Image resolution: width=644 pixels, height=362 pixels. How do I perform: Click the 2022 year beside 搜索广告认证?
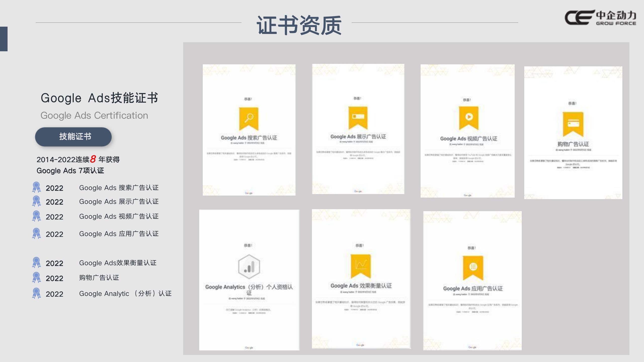(x=54, y=188)
